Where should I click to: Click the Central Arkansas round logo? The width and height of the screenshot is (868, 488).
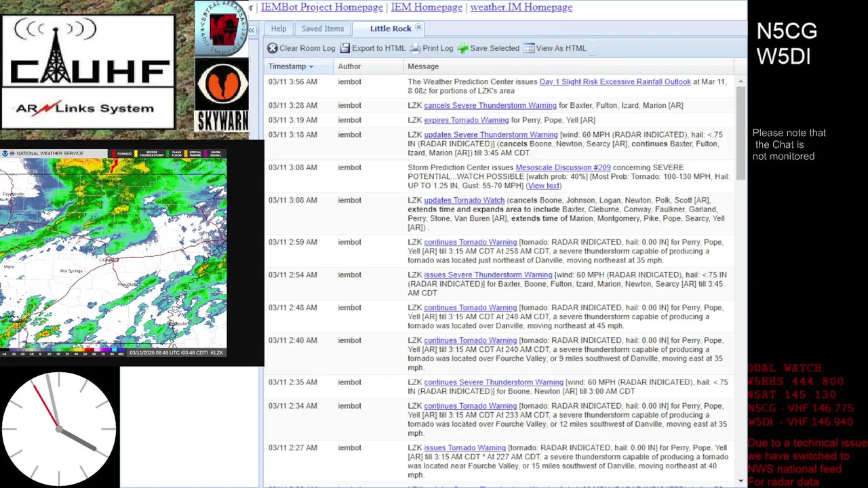[x=221, y=28]
